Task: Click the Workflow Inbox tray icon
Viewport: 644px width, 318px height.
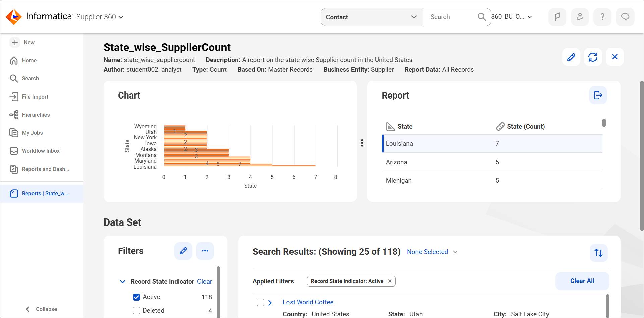Action: 14,151
